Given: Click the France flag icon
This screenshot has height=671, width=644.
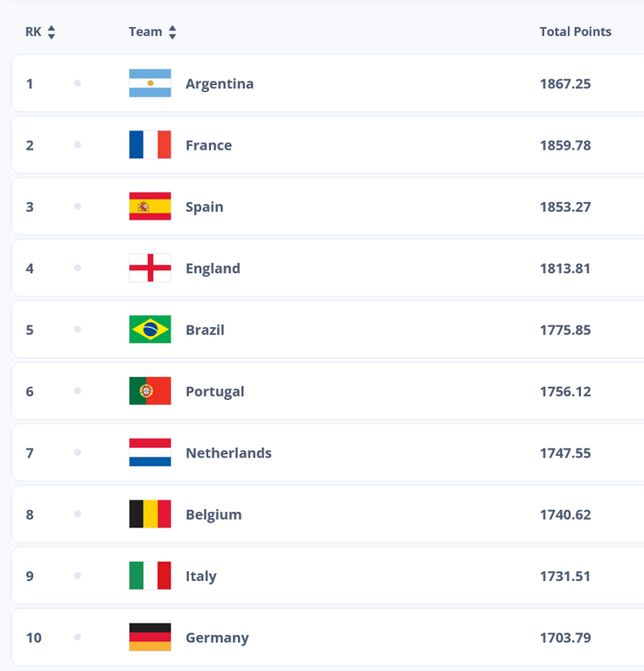Looking at the screenshot, I should 150,144.
